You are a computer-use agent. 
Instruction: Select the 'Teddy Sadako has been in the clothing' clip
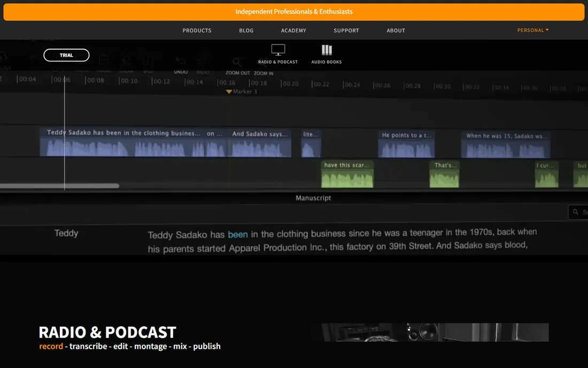pyautogui.click(x=122, y=142)
